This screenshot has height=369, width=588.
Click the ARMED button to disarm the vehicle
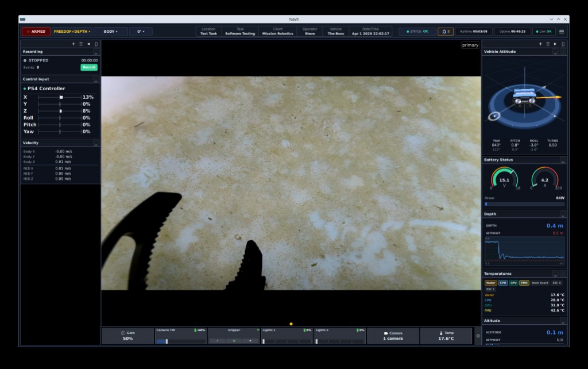pyautogui.click(x=36, y=32)
